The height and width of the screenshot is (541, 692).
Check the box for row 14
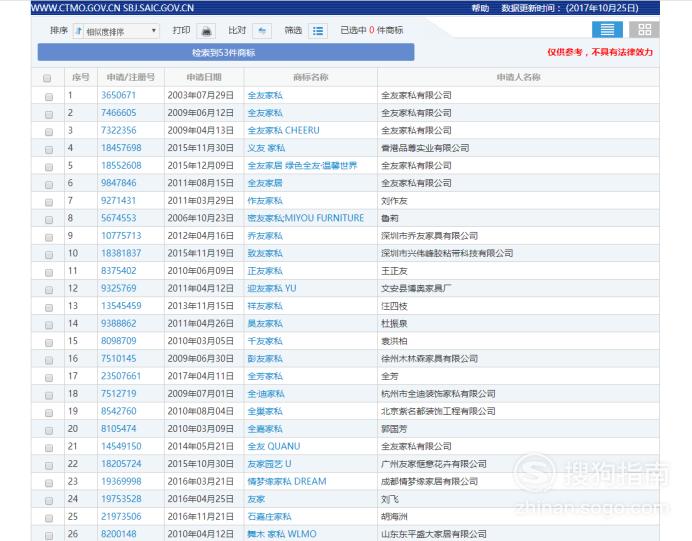point(49,324)
